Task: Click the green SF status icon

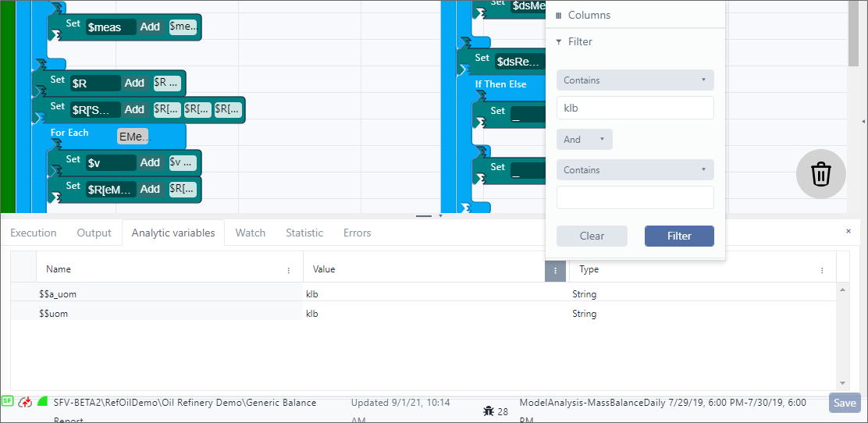Action: click(8, 401)
